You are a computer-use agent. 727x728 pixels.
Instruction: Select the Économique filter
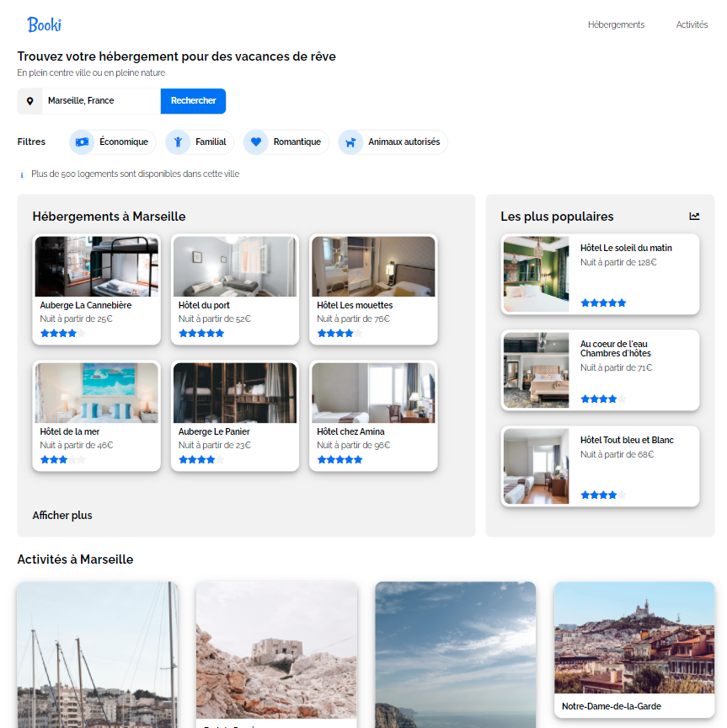pyautogui.click(x=113, y=142)
